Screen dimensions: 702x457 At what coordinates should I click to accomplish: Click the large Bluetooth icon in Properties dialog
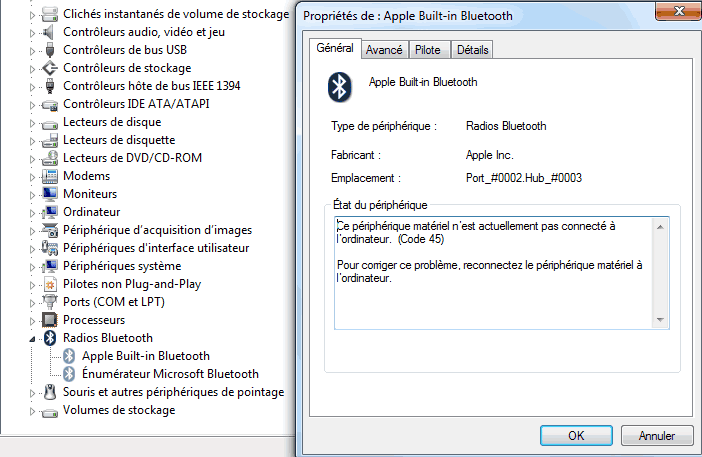339,87
